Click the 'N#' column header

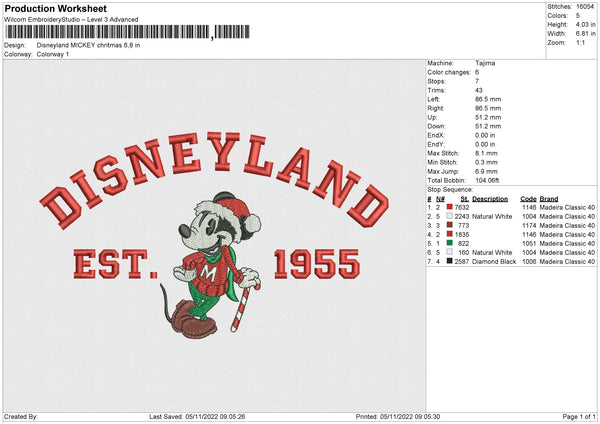click(440, 199)
